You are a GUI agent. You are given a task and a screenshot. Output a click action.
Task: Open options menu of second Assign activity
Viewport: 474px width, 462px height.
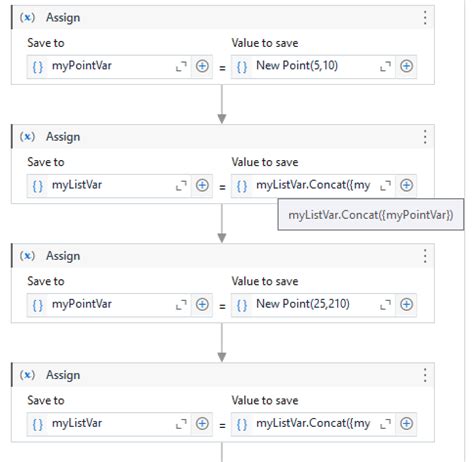(x=425, y=137)
